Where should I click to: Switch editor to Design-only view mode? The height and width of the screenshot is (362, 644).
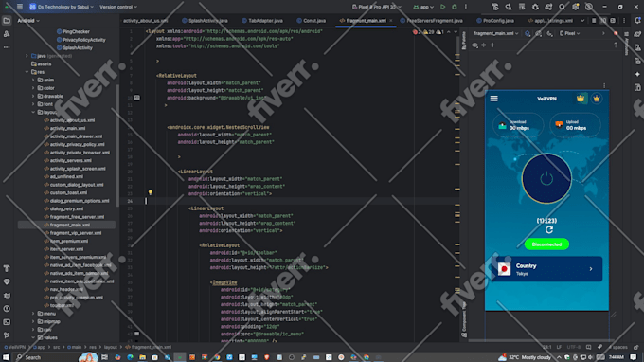(613, 21)
